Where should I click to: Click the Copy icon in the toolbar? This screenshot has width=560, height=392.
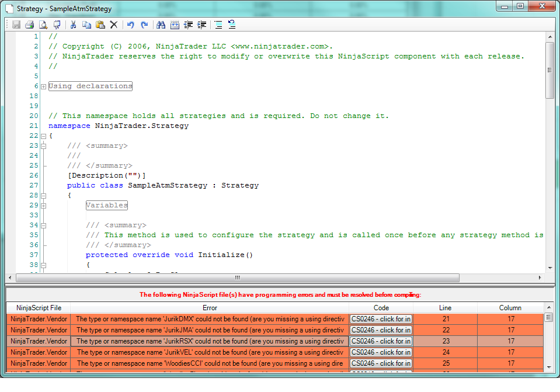click(86, 25)
